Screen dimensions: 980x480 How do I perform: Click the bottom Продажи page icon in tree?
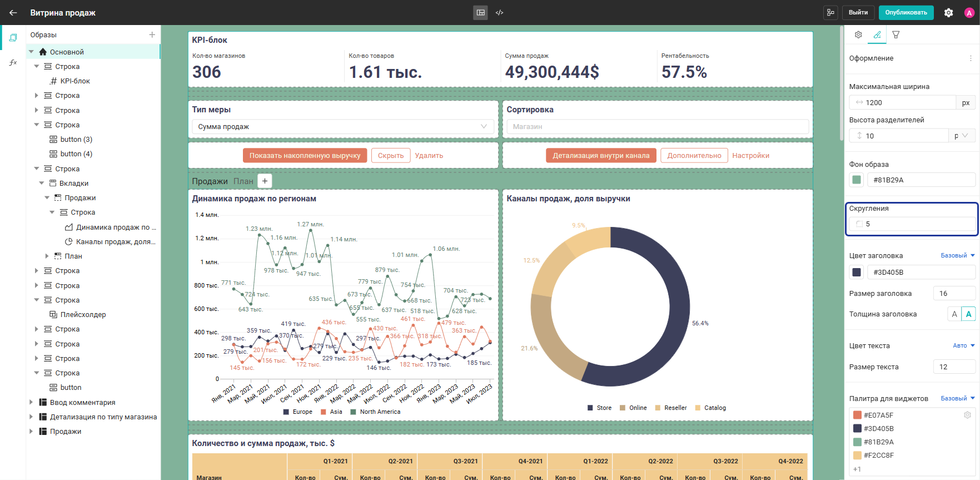(x=43, y=431)
